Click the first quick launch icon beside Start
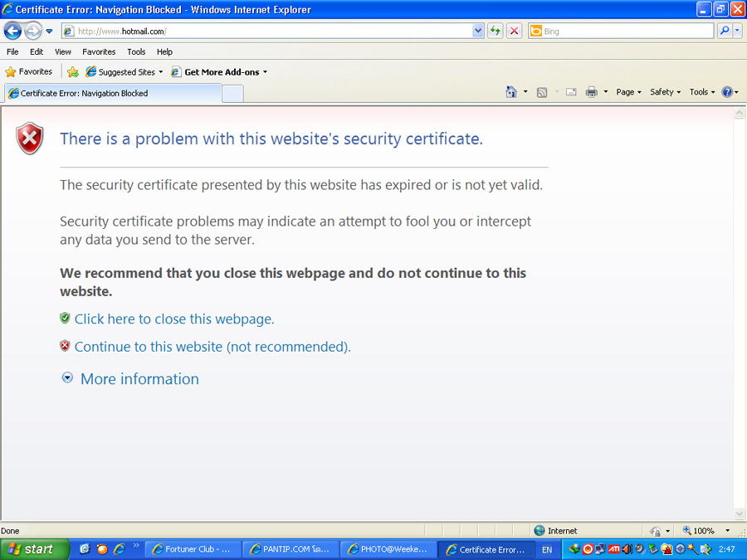Viewport: 747px width, 560px height. [x=85, y=549]
